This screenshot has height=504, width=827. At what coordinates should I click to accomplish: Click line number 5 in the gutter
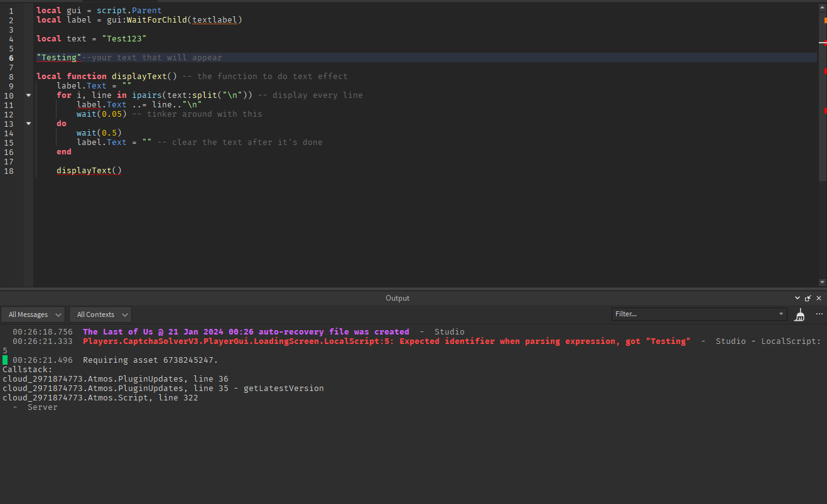point(11,48)
